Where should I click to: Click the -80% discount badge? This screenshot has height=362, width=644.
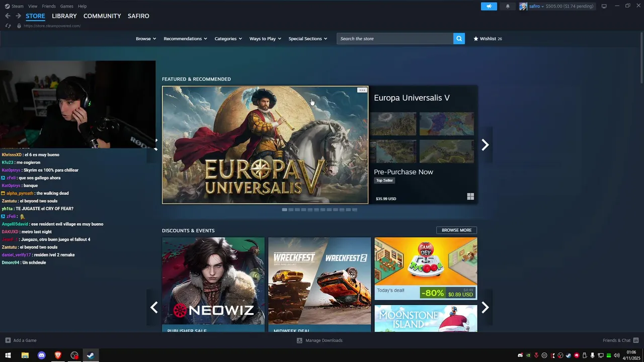click(x=433, y=293)
